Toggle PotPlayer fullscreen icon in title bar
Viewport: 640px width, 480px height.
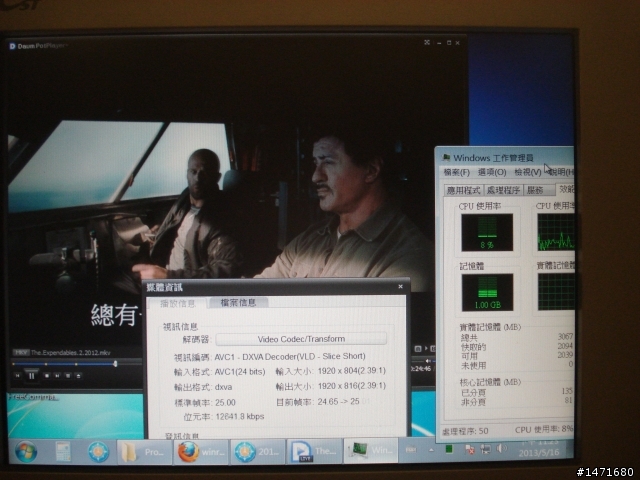(x=427, y=42)
